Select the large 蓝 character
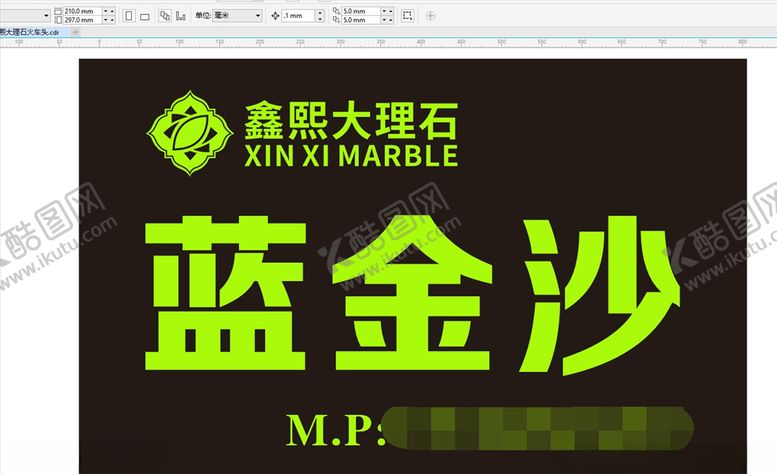This screenshot has height=474, width=777. [x=225, y=293]
